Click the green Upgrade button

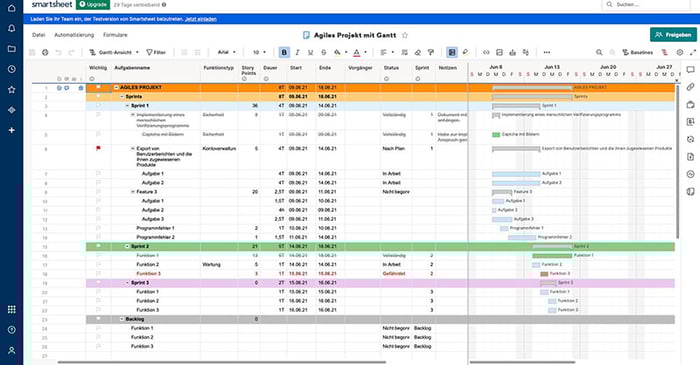pyautogui.click(x=93, y=4)
